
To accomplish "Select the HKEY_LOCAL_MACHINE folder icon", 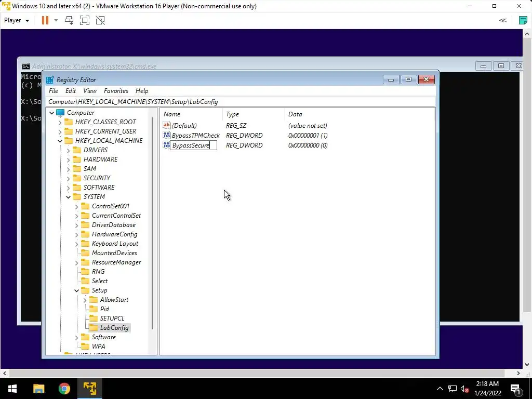I will coord(69,140).
